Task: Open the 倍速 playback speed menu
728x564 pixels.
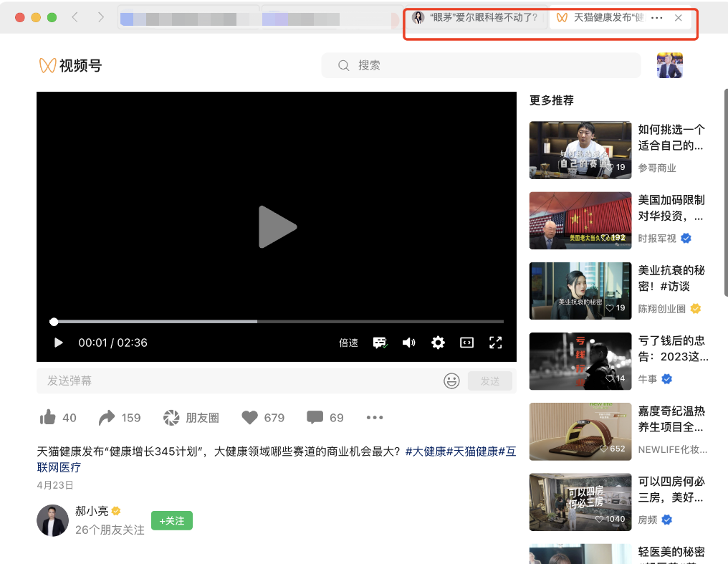Action: (x=348, y=343)
